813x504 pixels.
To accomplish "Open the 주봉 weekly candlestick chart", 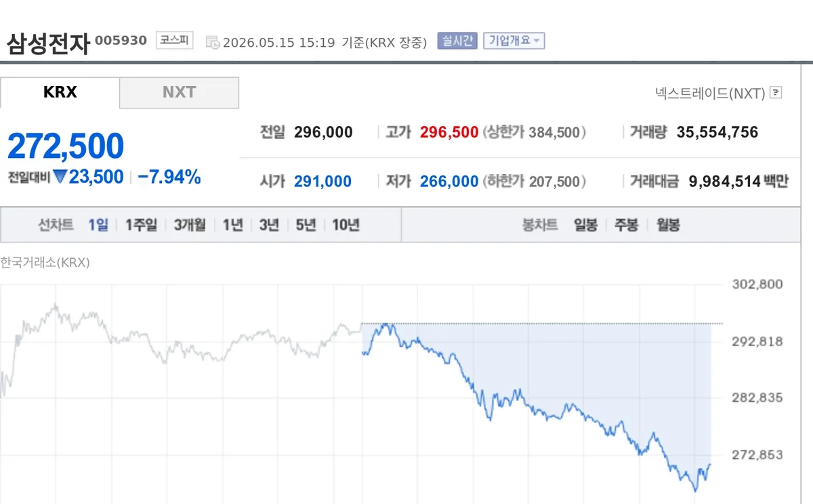I will coord(626,225).
